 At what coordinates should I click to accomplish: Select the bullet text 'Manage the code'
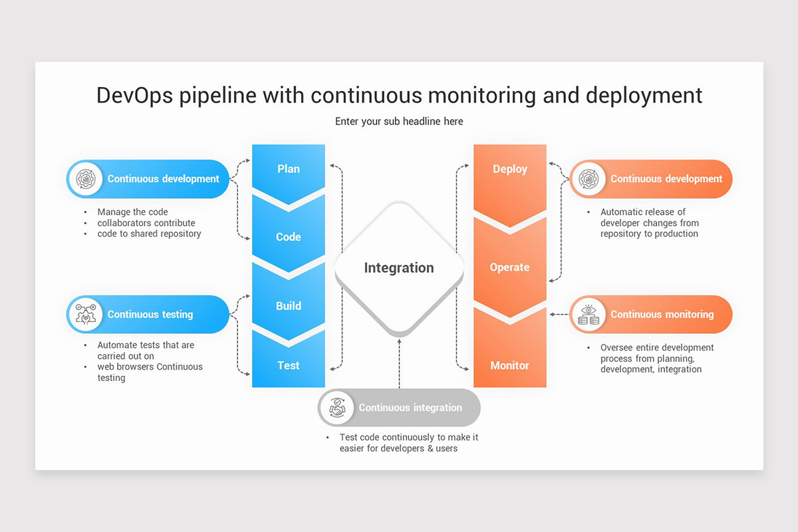click(132, 211)
